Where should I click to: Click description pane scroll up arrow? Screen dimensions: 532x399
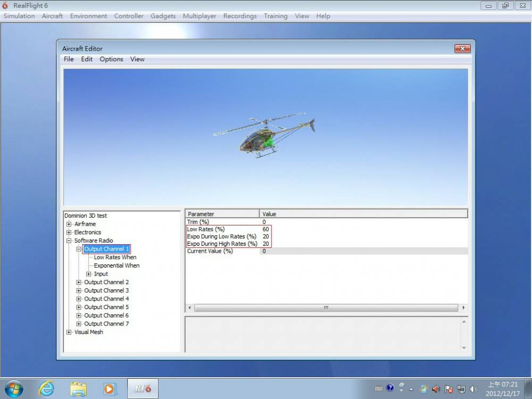tap(464, 322)
